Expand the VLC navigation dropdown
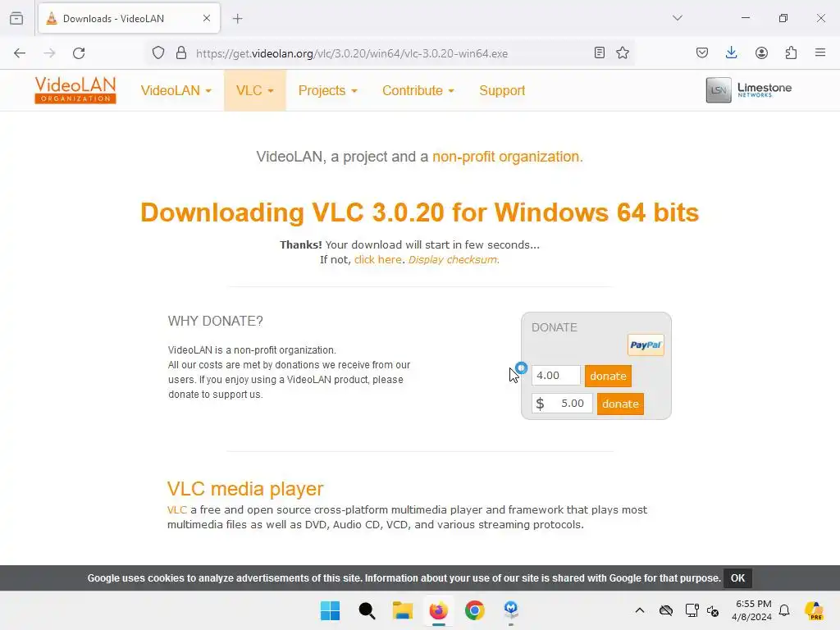The height and width of the screenshot is (630, 840). [255, 90]
